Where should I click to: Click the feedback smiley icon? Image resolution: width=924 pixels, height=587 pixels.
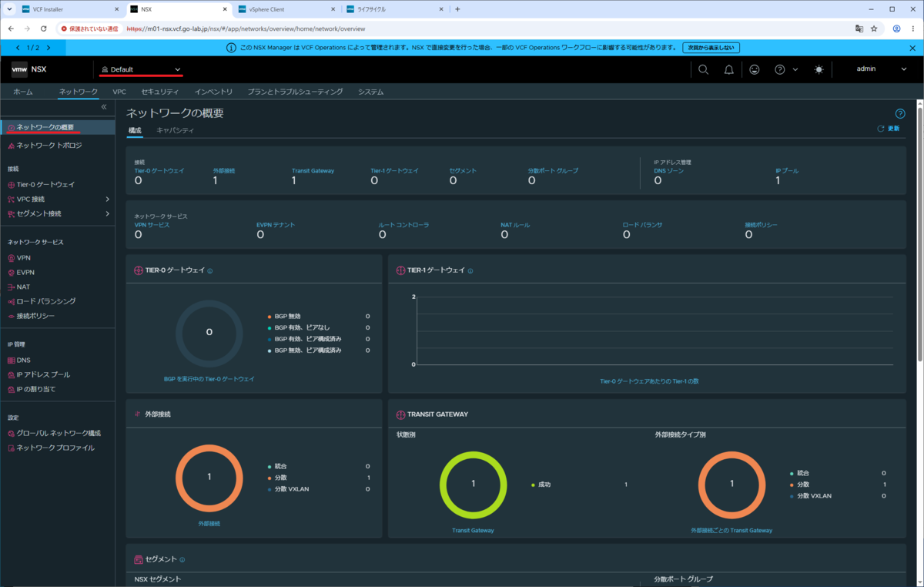754,69
